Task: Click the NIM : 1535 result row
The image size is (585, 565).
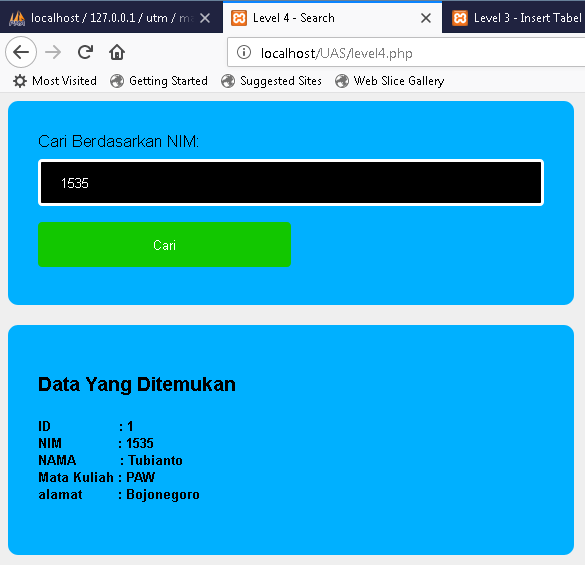Action: click(96, 443)
